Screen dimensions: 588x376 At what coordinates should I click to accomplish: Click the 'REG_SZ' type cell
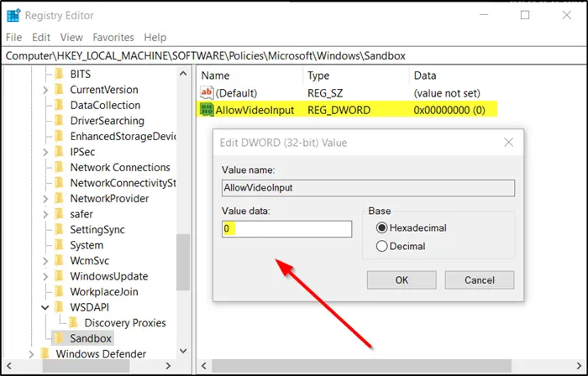[325, 93]
